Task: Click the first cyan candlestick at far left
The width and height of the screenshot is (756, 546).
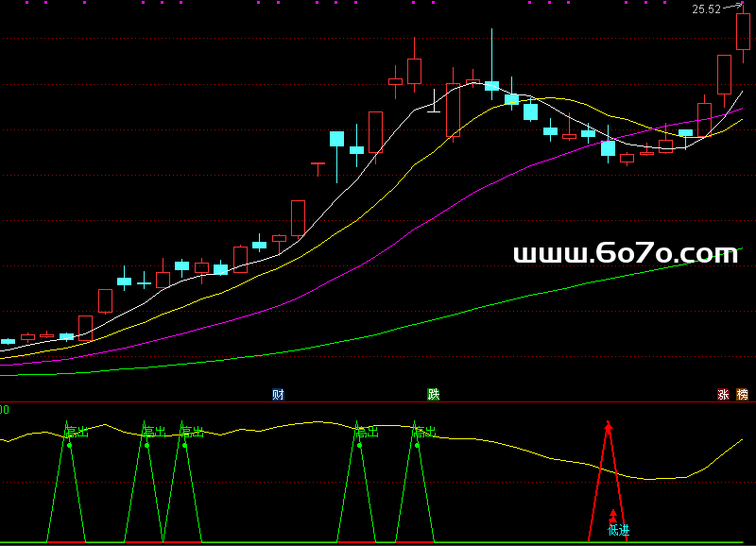Action: click(8, 341)
